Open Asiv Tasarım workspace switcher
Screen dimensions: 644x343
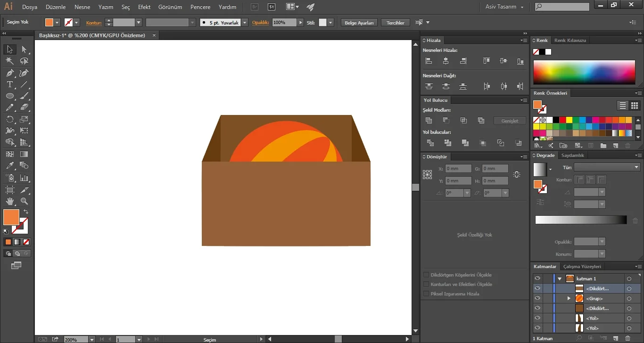point(504,7)
